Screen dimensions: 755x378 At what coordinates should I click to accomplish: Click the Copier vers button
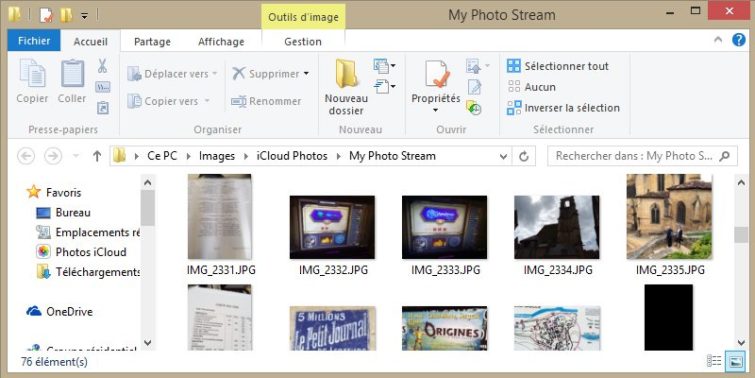coord(169,101)
